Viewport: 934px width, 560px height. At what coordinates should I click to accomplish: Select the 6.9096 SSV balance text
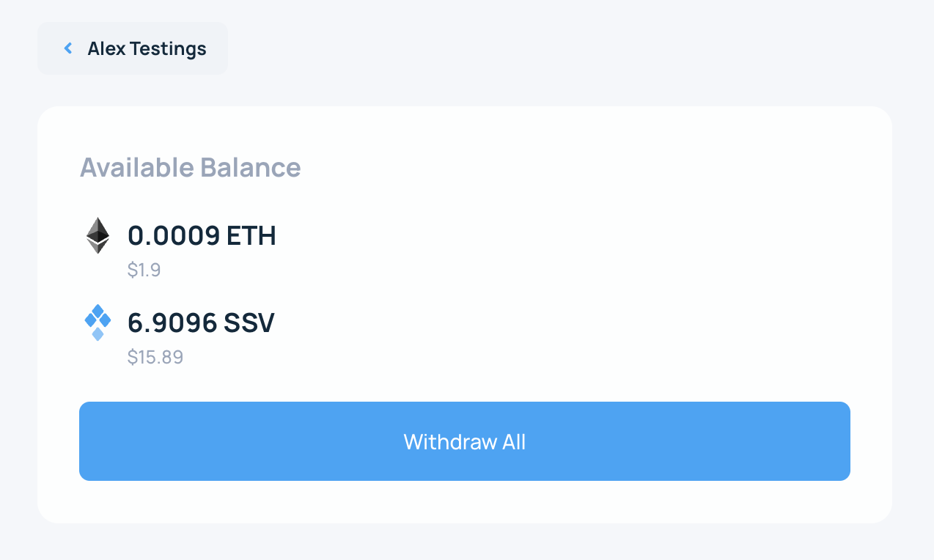[201, 322]
